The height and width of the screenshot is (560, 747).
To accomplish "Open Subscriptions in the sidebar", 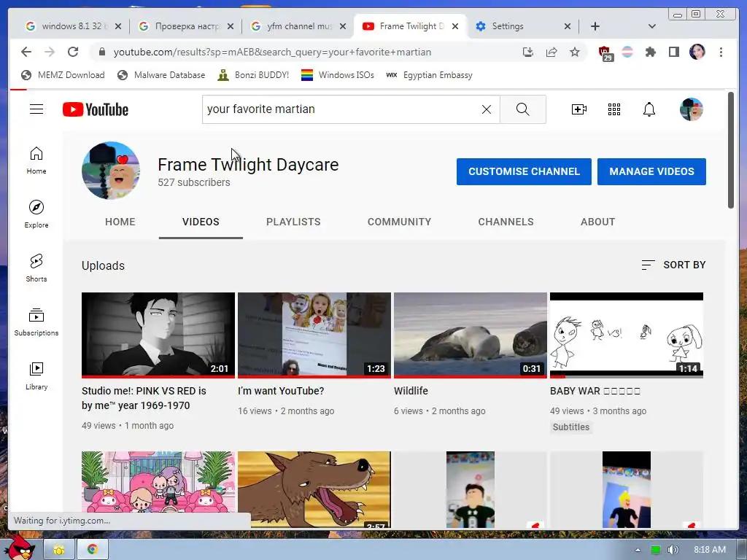I will (x=36, y=322).
